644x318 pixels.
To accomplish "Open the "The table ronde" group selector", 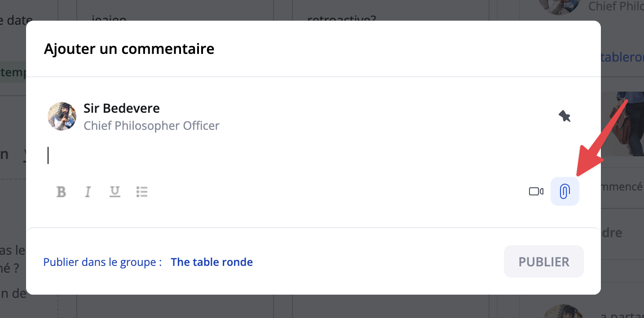I will 212,262.
